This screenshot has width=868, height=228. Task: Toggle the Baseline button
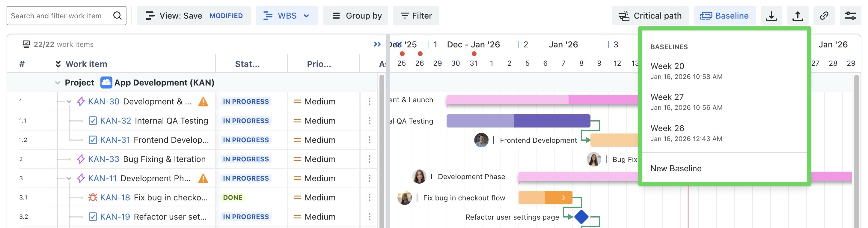[x=724, y=16]
